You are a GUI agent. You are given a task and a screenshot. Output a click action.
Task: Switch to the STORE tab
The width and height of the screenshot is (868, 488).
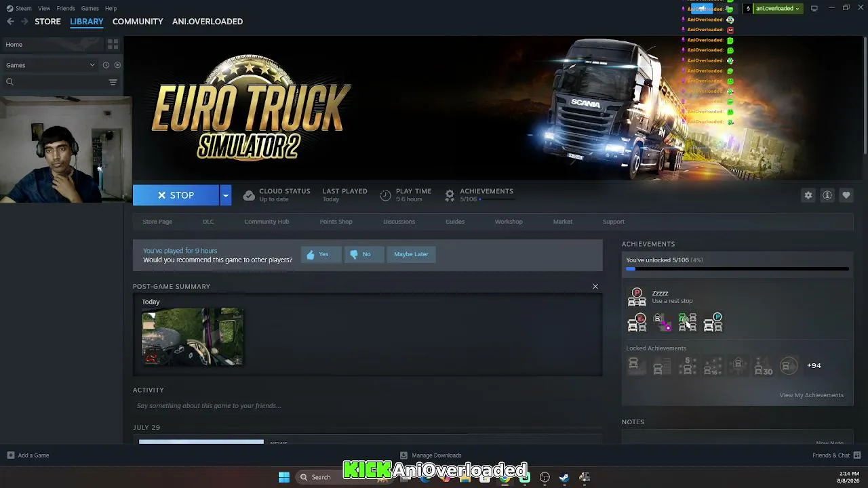(47, 22)
